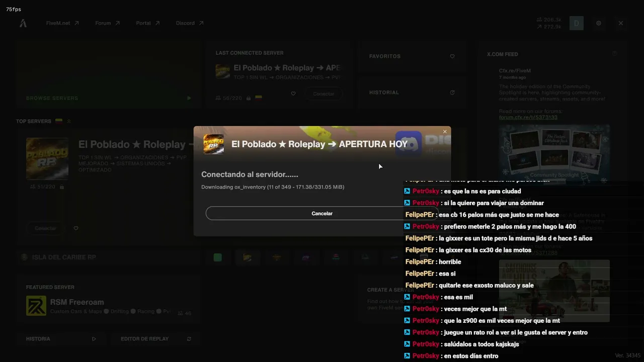Click the FiveM logo at the top left
This screenshot has height=362, width=644.
coord(23,23)
